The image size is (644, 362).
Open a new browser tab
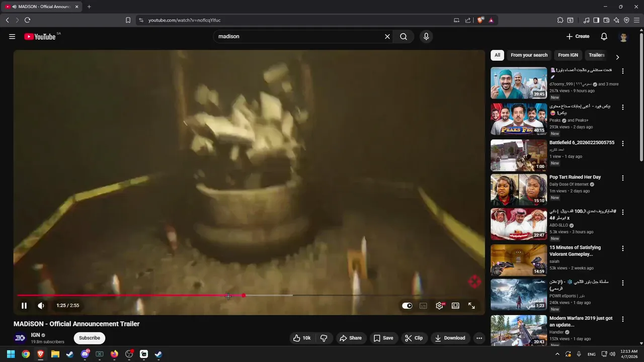[89, 7]
